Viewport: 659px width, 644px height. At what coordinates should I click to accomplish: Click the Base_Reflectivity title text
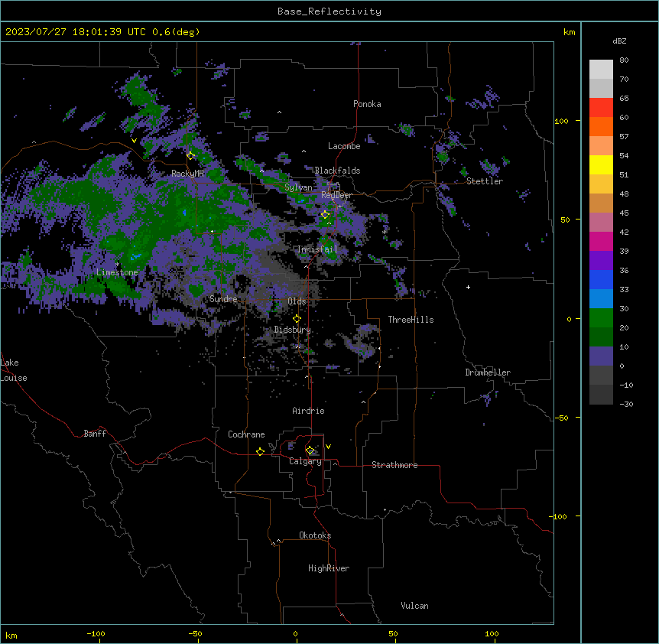(329, 11)
